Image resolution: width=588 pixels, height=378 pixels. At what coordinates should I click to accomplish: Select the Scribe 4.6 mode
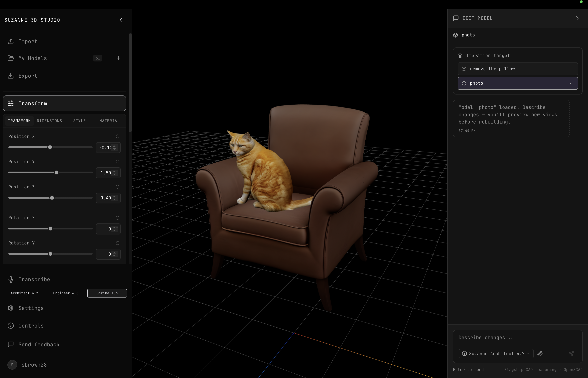coord(107,293)
